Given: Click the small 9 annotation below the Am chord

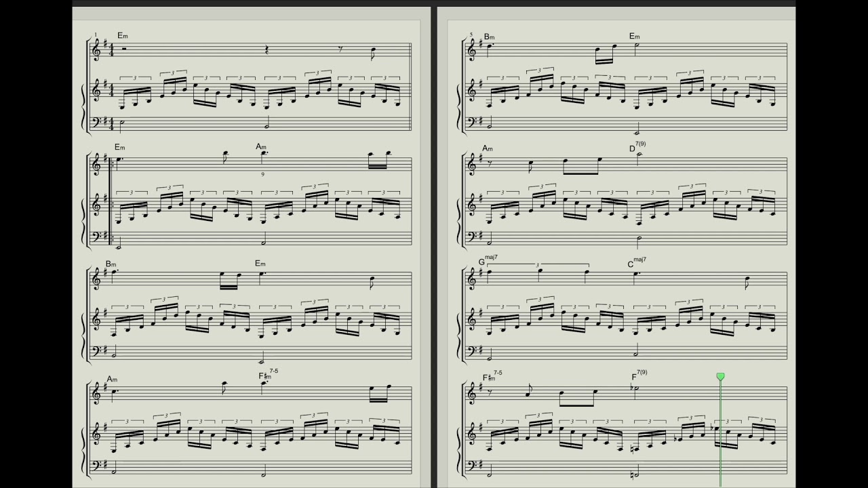Looking at the screenshot, I should 262,174.
